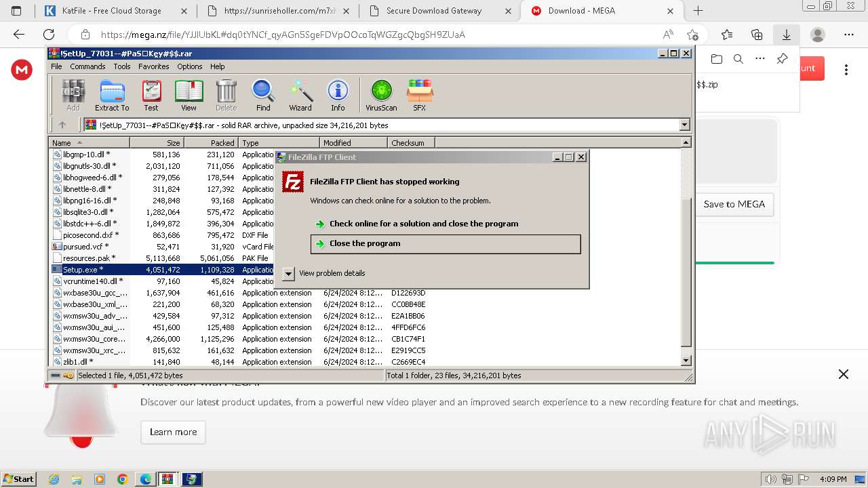Open the Options menu in WinRAR
This screenshot has width=868, height=488.
[190, 66]
